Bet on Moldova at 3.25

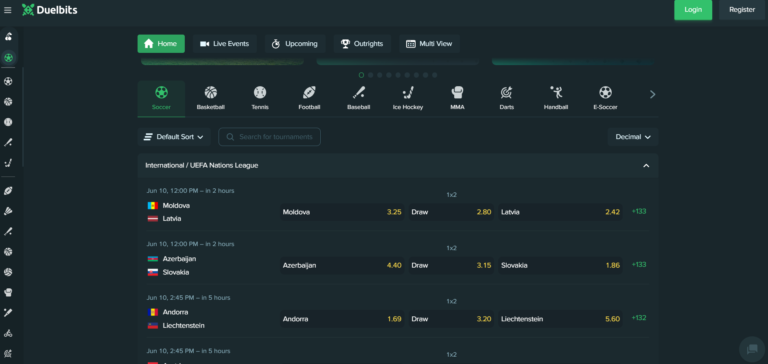[342, 212]
